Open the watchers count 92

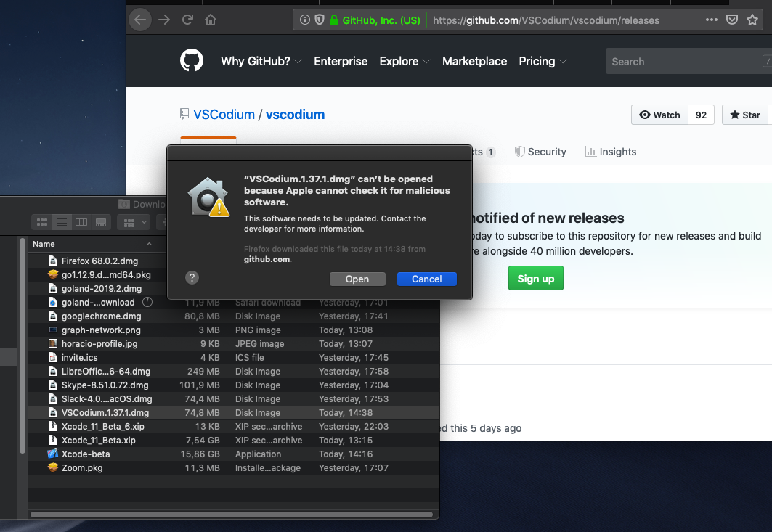tap(701, 115)
